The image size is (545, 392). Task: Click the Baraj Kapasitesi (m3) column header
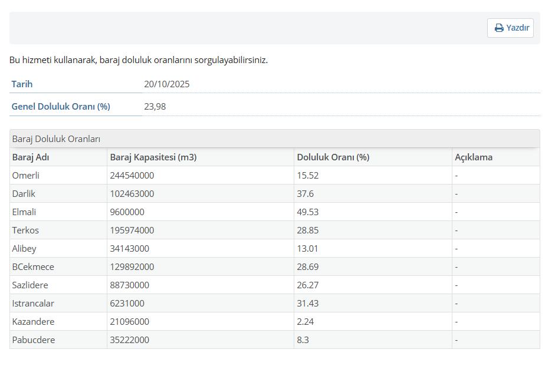click(153, 157)
